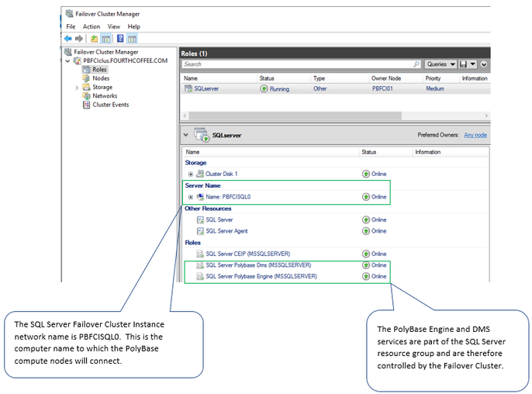532x394 pixels.
Task: Select SQL Server CEIP (MSSQLSERVER) role
Action: pyautogui.click(x=248, y=254)
